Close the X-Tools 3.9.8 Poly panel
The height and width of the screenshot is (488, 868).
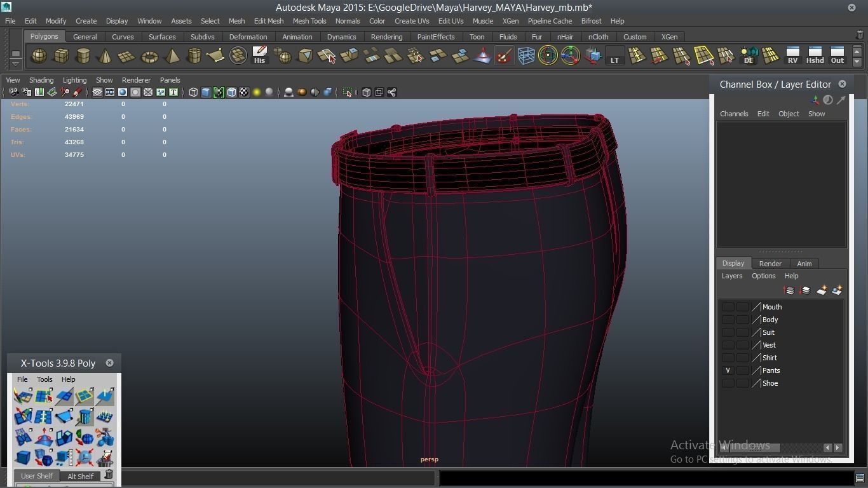[x=109, y=363]
